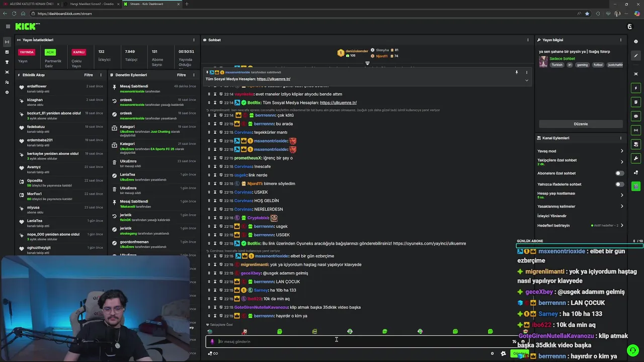This screenshot has height=362, width=644.
Task: Click the info icon in right toolbar
Action: coord(636,42)
